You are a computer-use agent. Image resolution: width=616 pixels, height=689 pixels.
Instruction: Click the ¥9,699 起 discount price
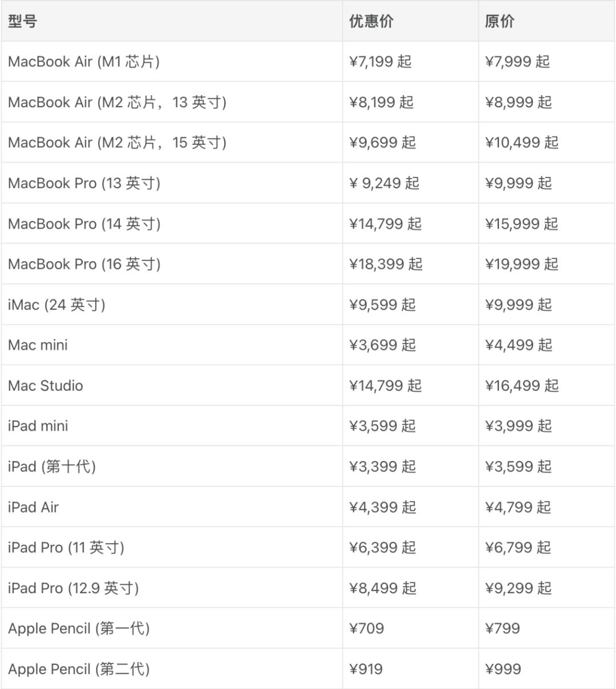[x=382, y=143]
